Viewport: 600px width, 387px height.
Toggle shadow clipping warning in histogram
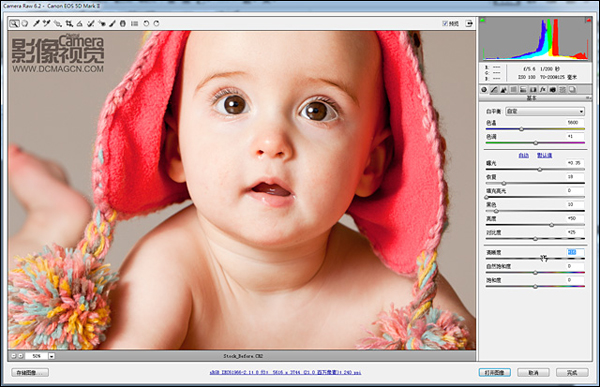point(482,20)
